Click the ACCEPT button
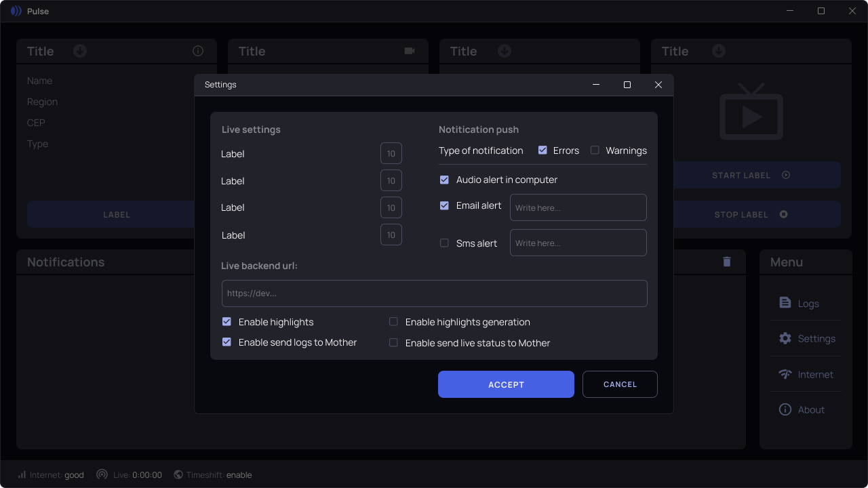Viewport: 868px width, 488px height. pyautogui.click(x=506, y=384)
